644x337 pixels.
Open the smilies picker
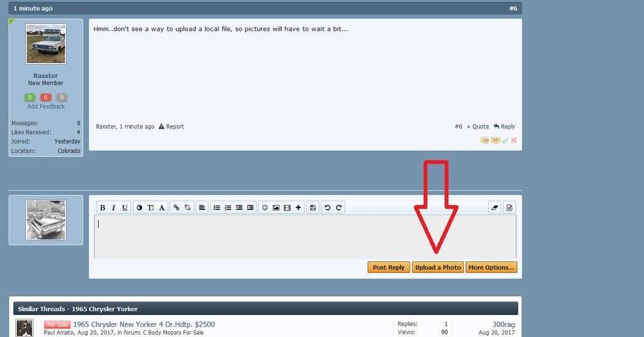(x=265, y=207)
